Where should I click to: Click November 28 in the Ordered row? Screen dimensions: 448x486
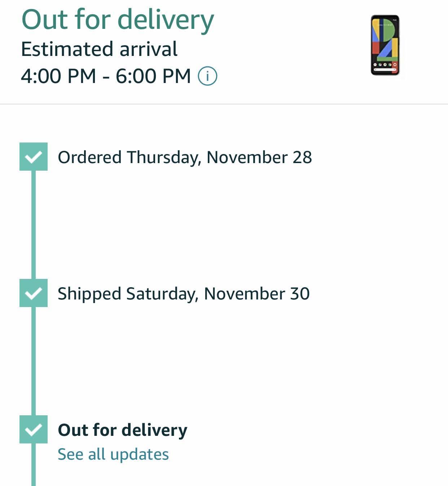pos(259,157)
